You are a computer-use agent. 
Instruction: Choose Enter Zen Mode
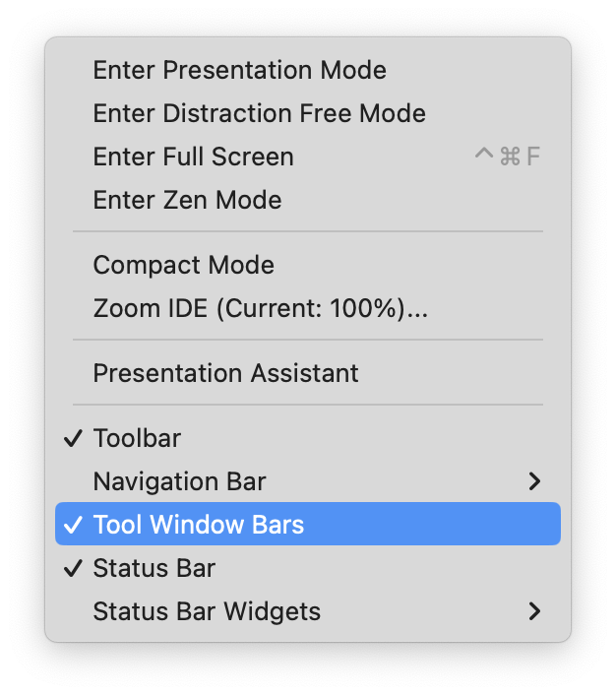(187, 201)
